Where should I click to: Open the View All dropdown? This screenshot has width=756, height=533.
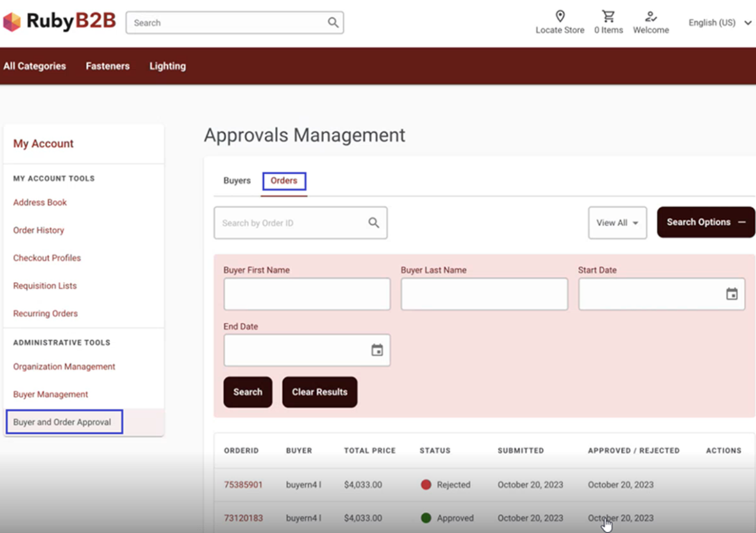(617, 223)
